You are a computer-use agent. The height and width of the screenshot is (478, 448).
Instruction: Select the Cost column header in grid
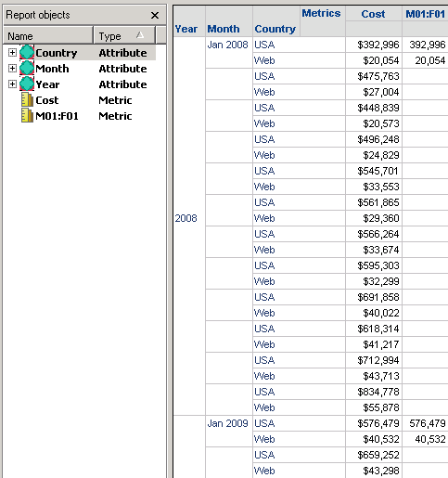[373, 14]
